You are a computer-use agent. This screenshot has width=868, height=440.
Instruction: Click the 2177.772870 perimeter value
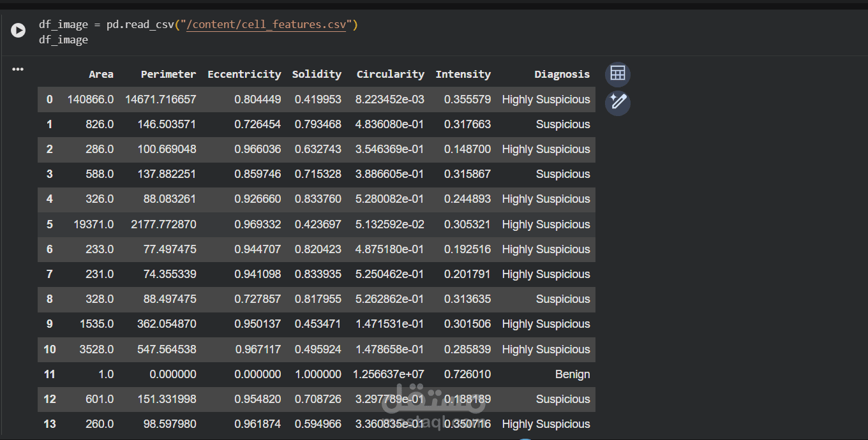pyautogui.click(x=161, y=224)
